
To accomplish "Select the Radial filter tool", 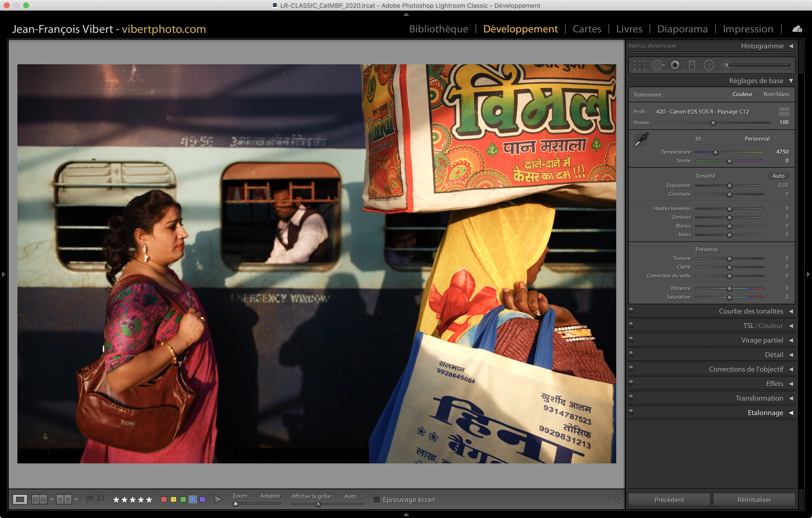I will point(709,65).
